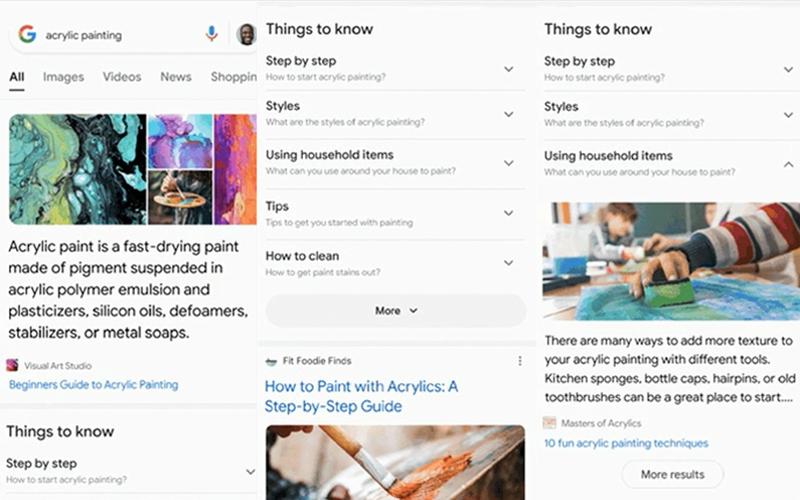The width and height of the screenshot is (800, 500).
Task: Click the Visual Art Studio favicon
Action: [x=12, y=365]
